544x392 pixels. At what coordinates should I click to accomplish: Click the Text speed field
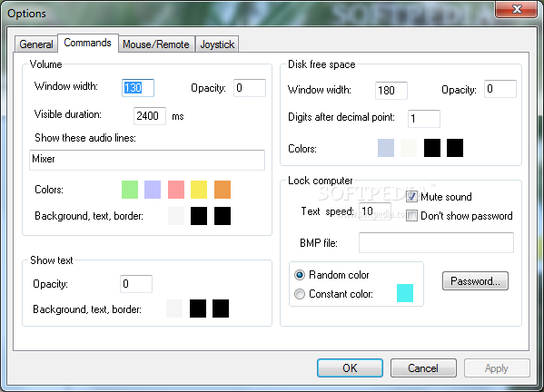[375, 211]
